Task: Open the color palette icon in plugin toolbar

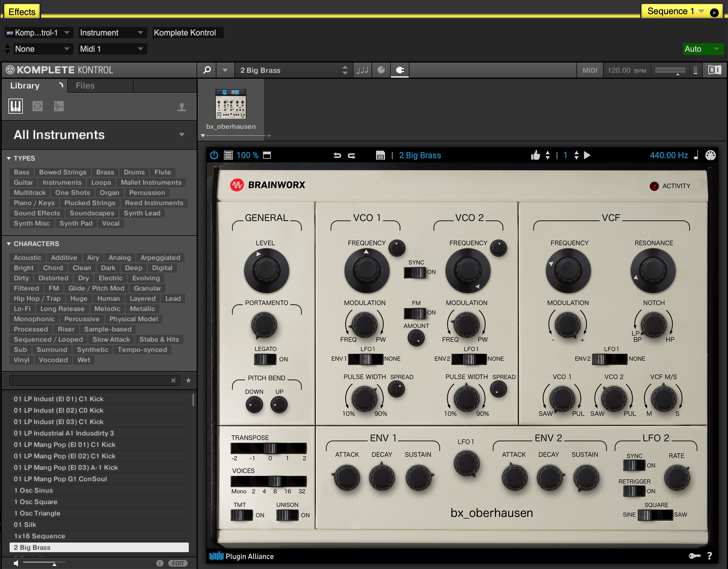Action: [711, 155]
